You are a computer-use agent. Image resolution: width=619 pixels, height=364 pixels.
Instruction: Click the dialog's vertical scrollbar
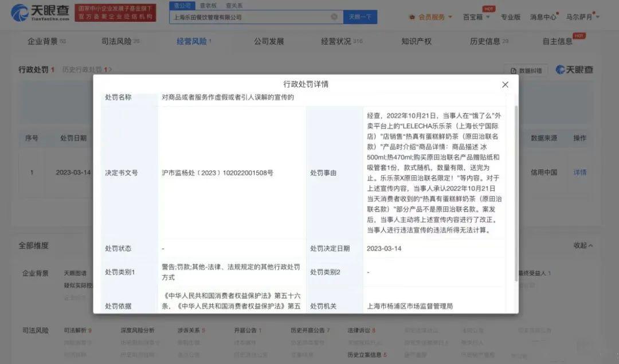516,193
